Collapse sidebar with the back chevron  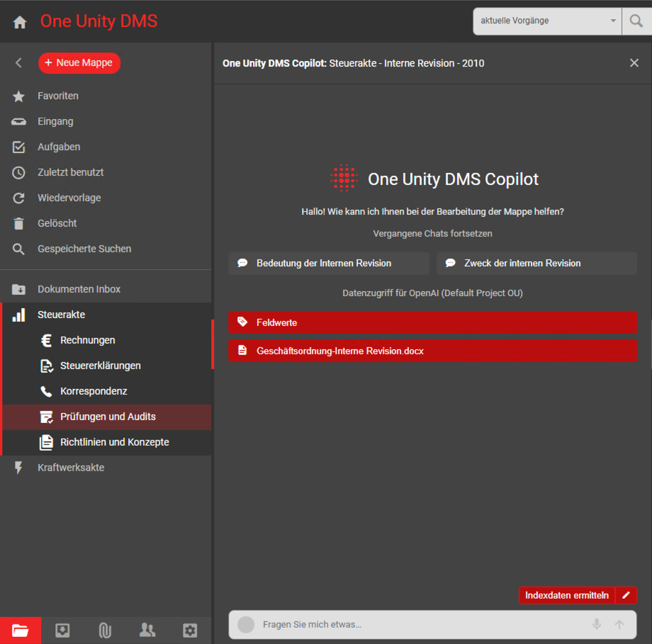pyautogui.click(x=18, y=63)
